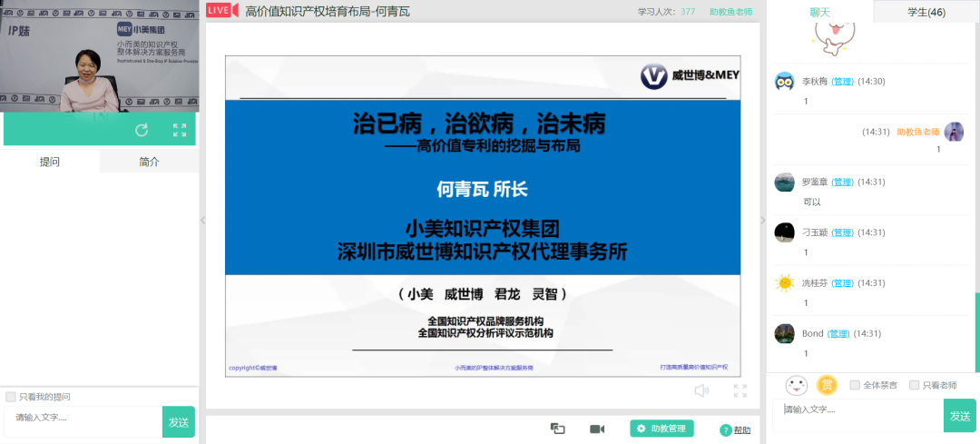Focus the question text input field

[x=83, y=421]
